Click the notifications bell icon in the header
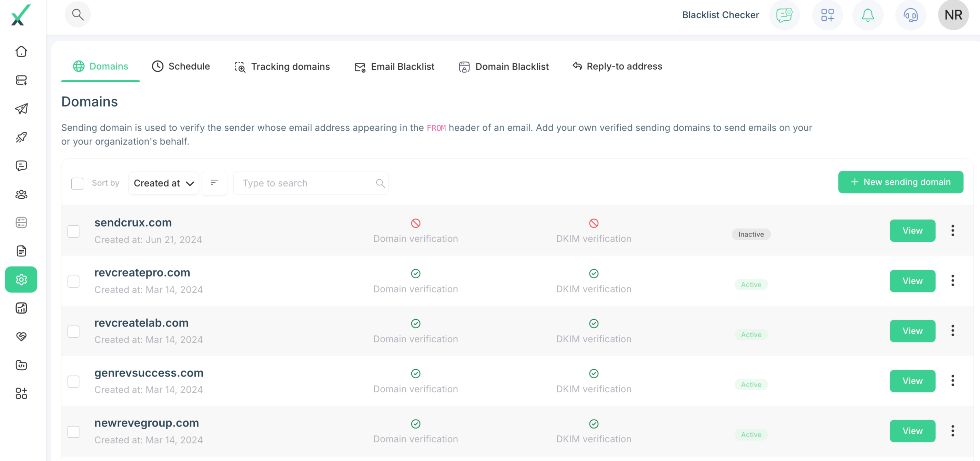The width and height of the screenshot is (980, 461). tap(868, 15)
